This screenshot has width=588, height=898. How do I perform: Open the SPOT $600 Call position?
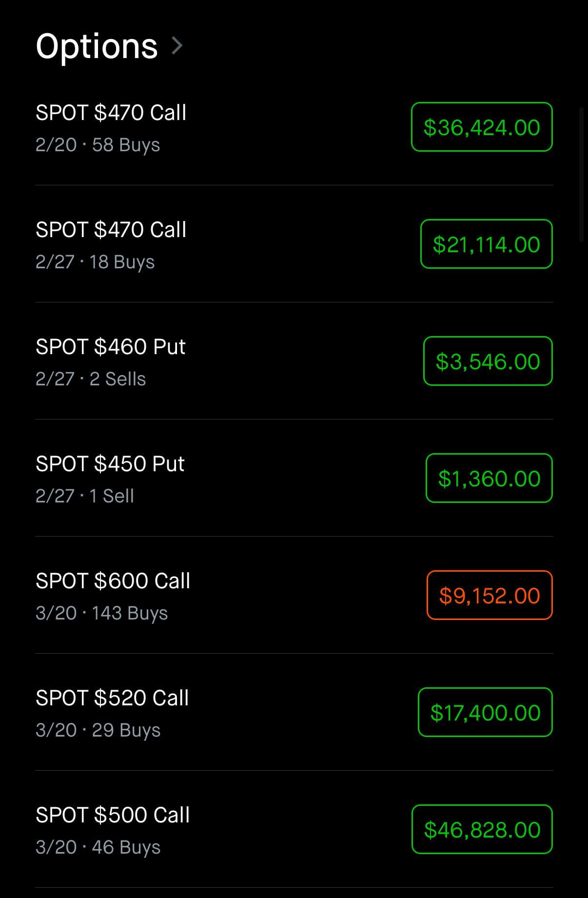coord(113,581)
